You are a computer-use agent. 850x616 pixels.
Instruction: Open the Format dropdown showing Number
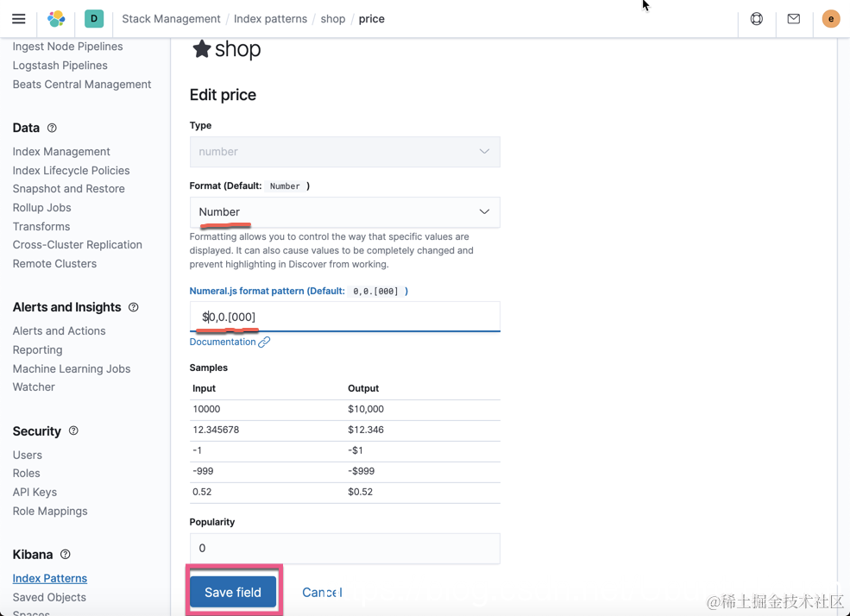345,212
